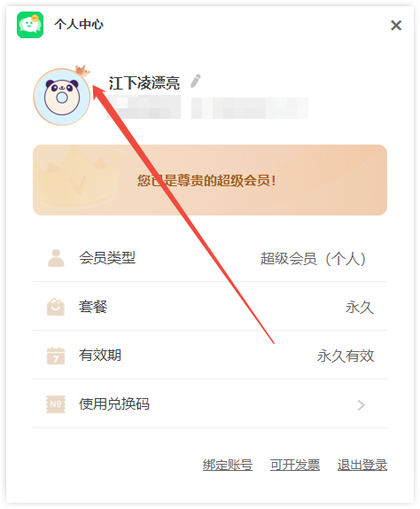Click the 永久 package value
The height and width of the screenshot is (509, 420).
coord(360,307)
